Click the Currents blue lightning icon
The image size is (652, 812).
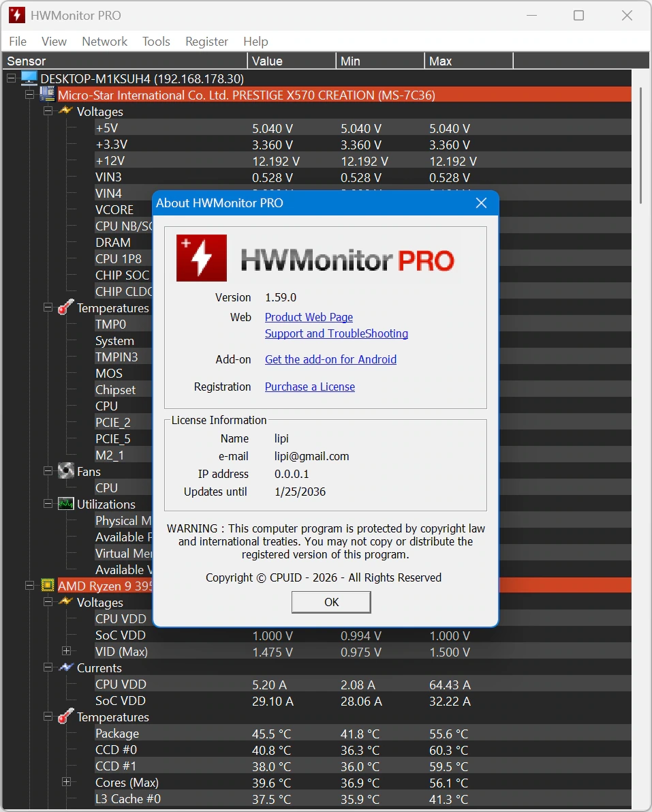click(65, 667)
